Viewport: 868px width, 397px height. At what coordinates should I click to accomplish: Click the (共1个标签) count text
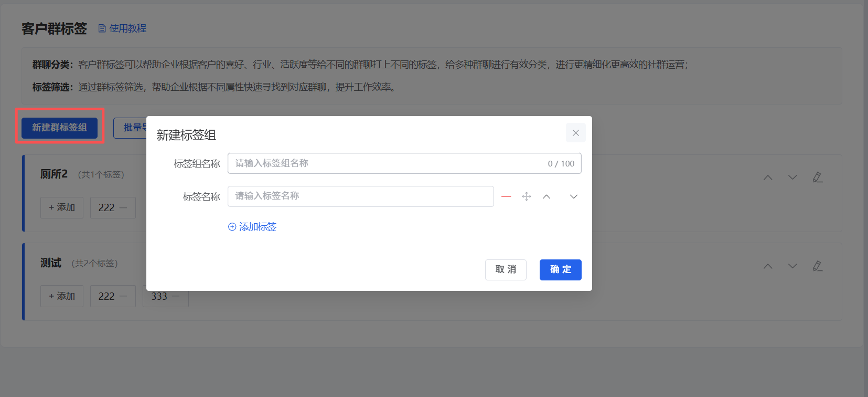101,174
